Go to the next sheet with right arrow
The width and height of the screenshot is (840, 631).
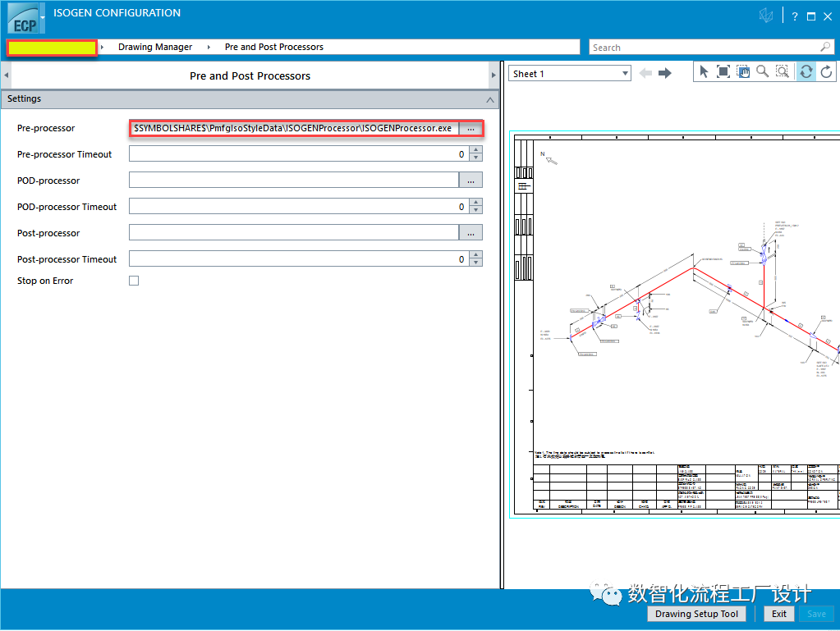(665, 73)
